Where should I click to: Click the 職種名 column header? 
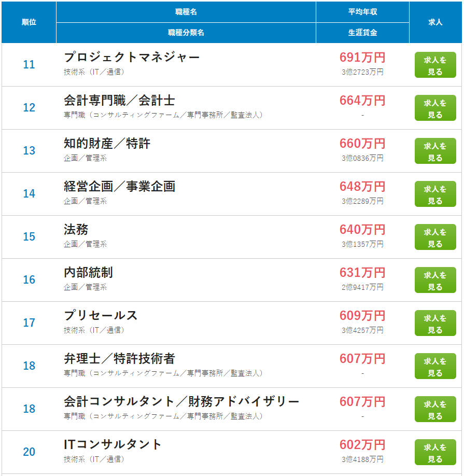(186, 12)
